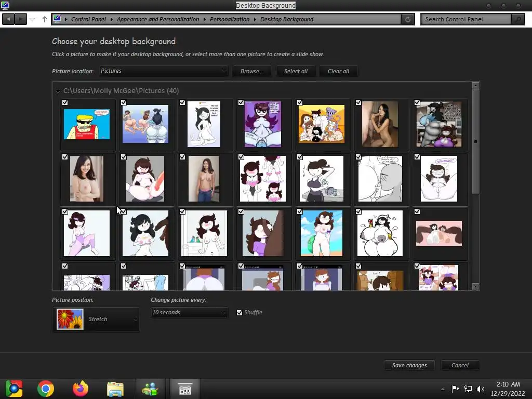Uncheck the first picture checkbox in second row
This screenshot has height=399, width=532.
(x=65, y=157)
